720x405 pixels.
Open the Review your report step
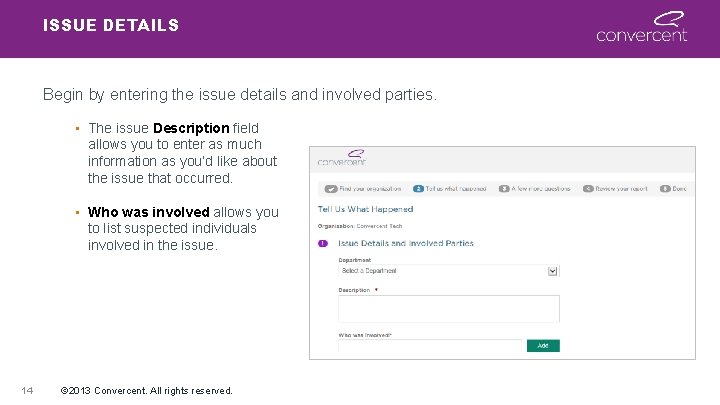tap(621, 188)
